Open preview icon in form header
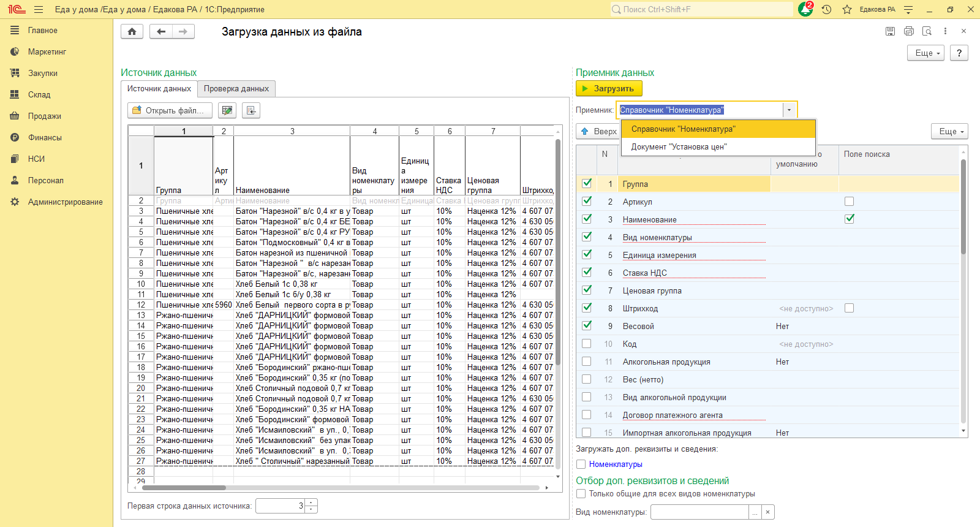The image size is (980, 527). [927, 31]
